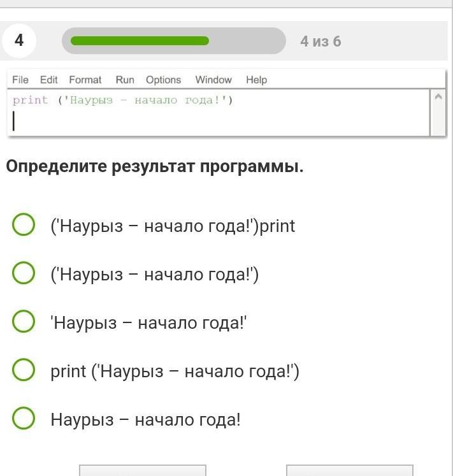Click the bottom right navigation button
The width and height of the screenshot is (453, 476).
(350, 470)
